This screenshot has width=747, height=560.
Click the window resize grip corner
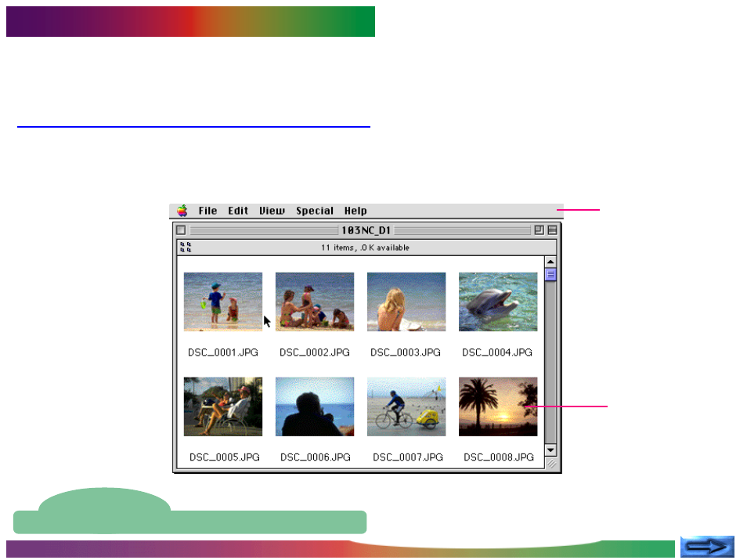[x=551, y=463]
